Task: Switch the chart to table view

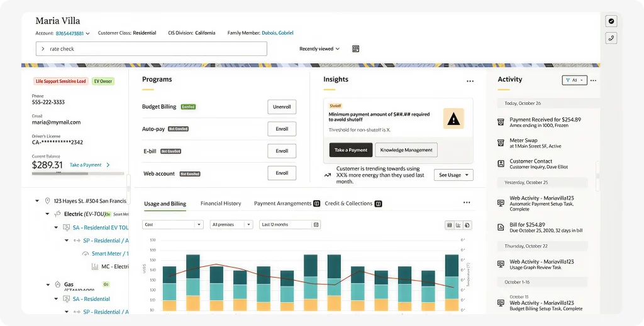Action: pos(450,225)
